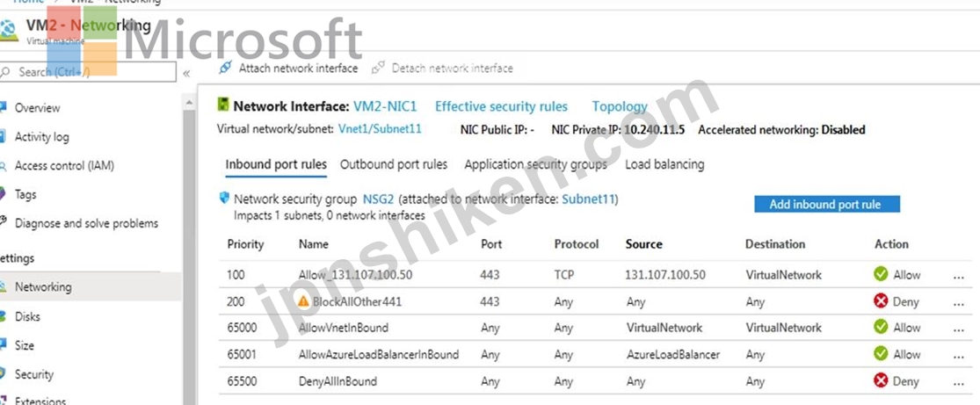Click the Detach network interface icon

378,68
